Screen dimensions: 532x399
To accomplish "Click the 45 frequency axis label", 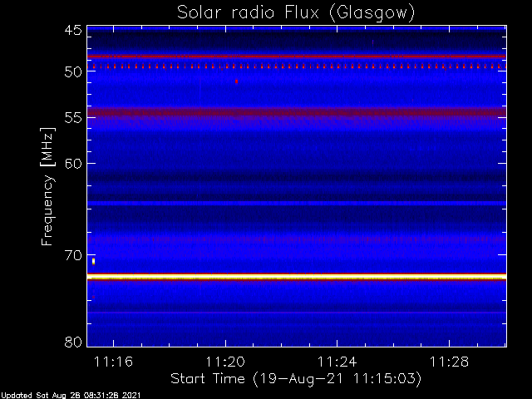I will (x=73, y=30).
